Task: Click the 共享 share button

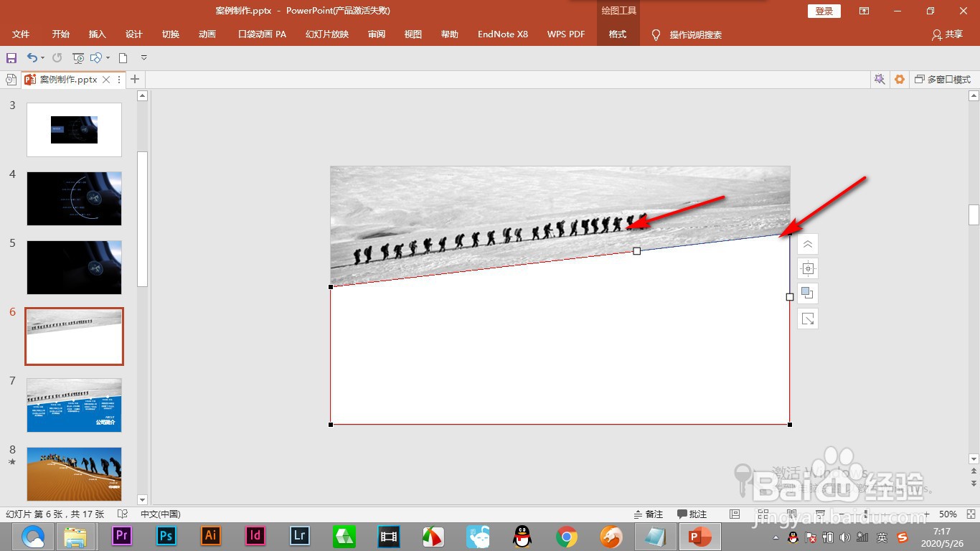Action: [947, 34]
